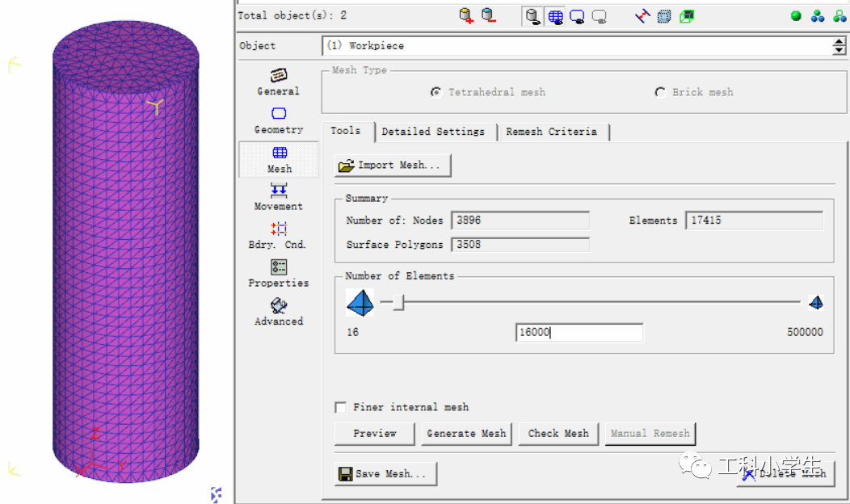850x504 pixels.
Task: Click the slider maximum value 500000
Action: pyautogui.click(x=805, y=332)
